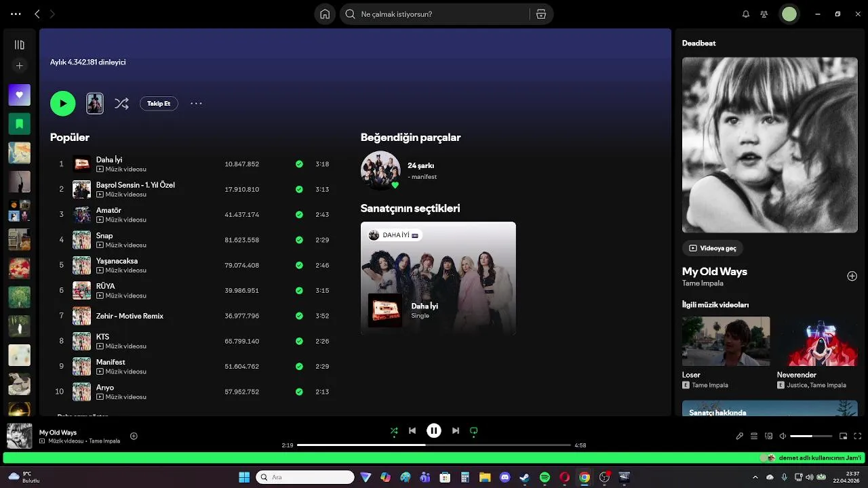The width and height of the screenshot is (868, 488).
Task: Toggle the liked checkmark for KTS
Action: pos(299,341)
